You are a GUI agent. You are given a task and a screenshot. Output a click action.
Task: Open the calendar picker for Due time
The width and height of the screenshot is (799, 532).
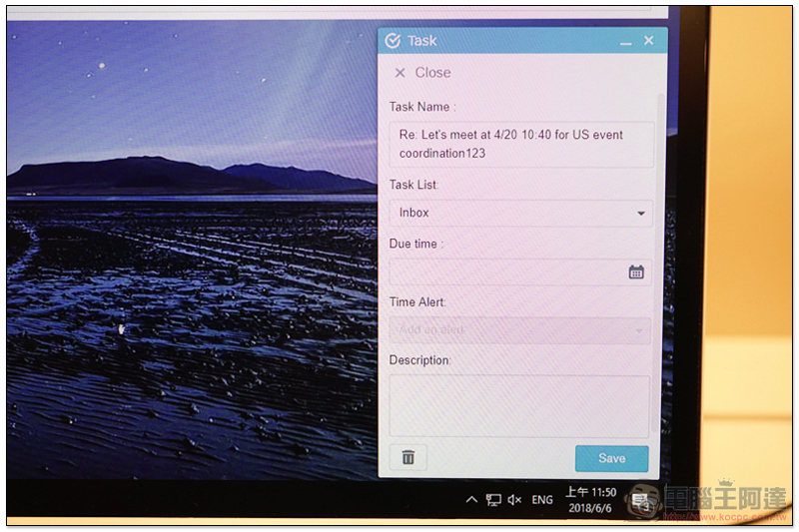(x=636, y=271)
